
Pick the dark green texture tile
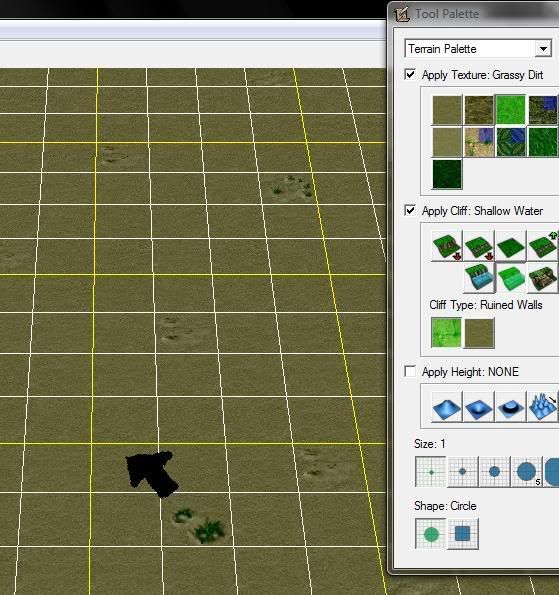point(447,174)
